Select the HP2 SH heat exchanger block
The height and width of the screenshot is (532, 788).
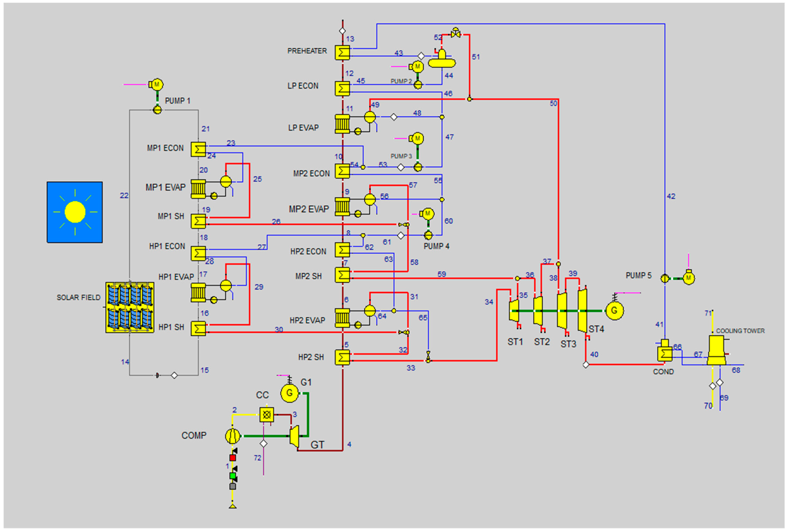click(342, 357)
